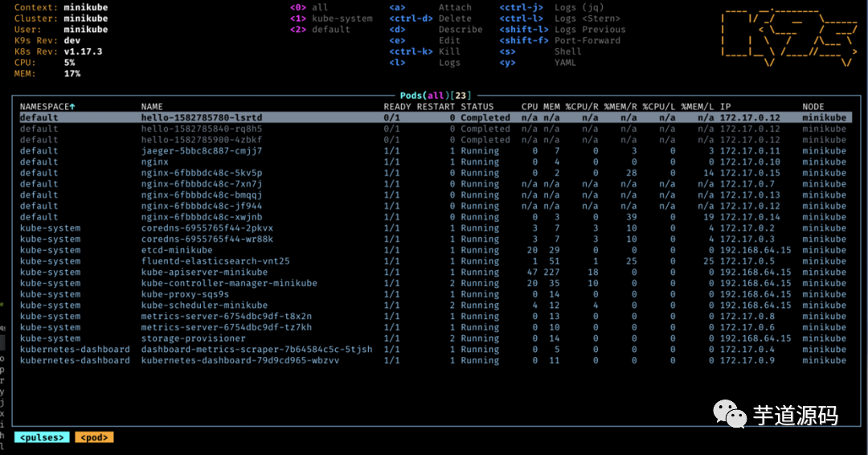The height and width of the screenshot is (455, 868).
Task: Select pod jaeger-5bbc8c887-cmjj7
Action: coord(436,150)
